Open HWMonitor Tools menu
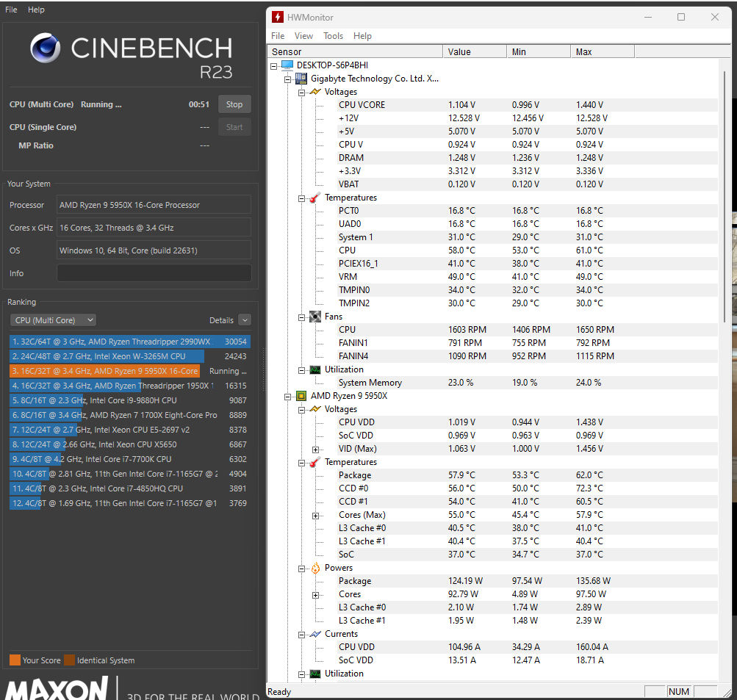737x700 pixels. [334, 36]
